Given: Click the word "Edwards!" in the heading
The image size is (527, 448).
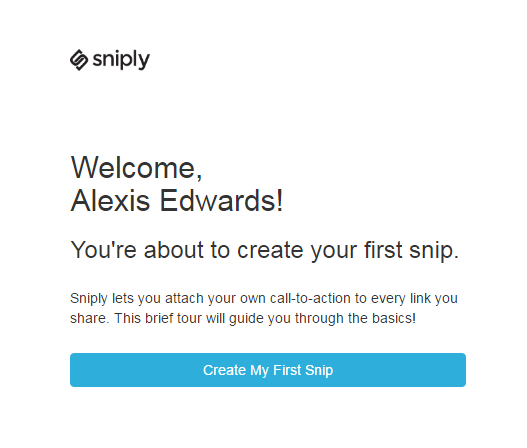Looking at the screenshot, I should 221,201.
